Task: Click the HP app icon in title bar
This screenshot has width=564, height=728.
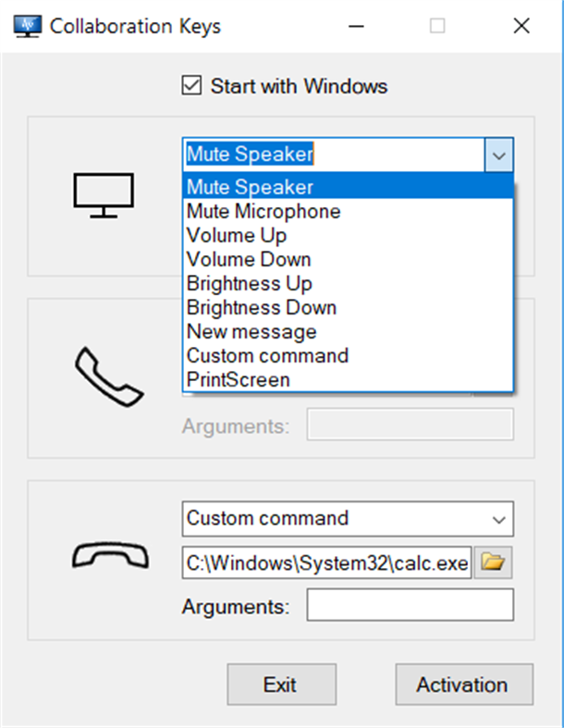Action: (29, 26)
